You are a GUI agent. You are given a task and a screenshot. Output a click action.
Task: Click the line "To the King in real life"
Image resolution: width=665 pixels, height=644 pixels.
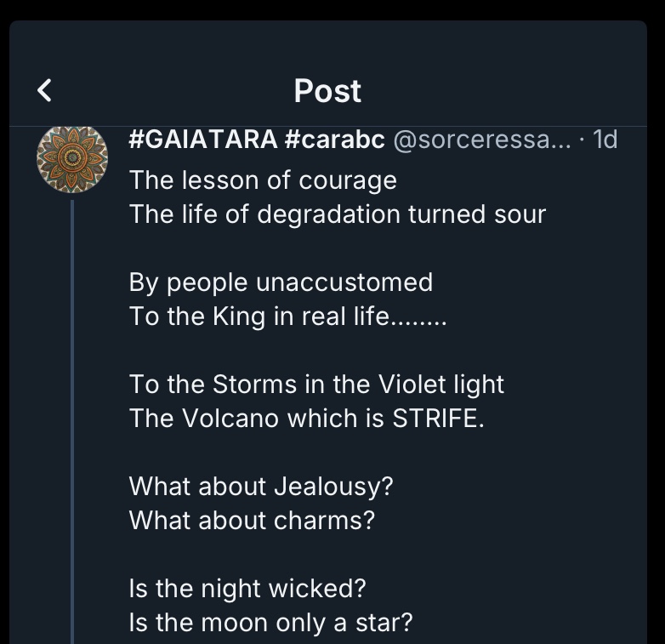287,316
